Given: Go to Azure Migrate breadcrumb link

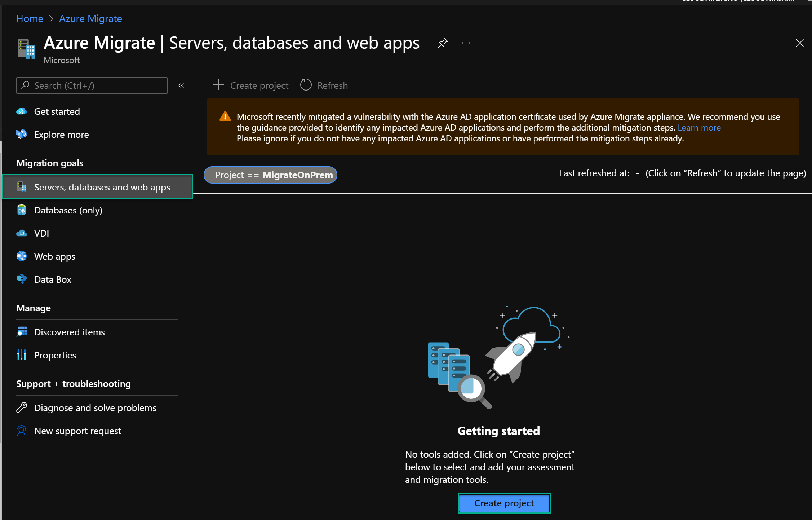Looking at the screenshot, I should (x=90, y=18).
